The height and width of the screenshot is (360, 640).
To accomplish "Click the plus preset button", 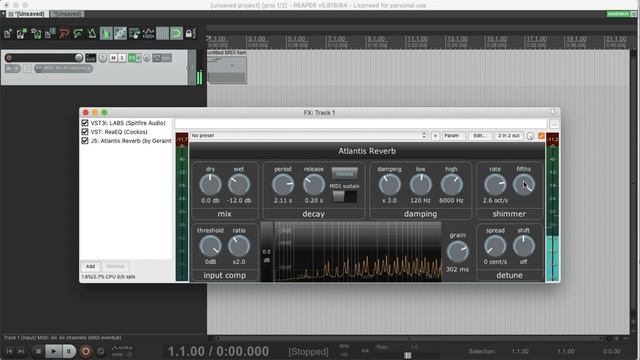I will [x=435, y=136].
